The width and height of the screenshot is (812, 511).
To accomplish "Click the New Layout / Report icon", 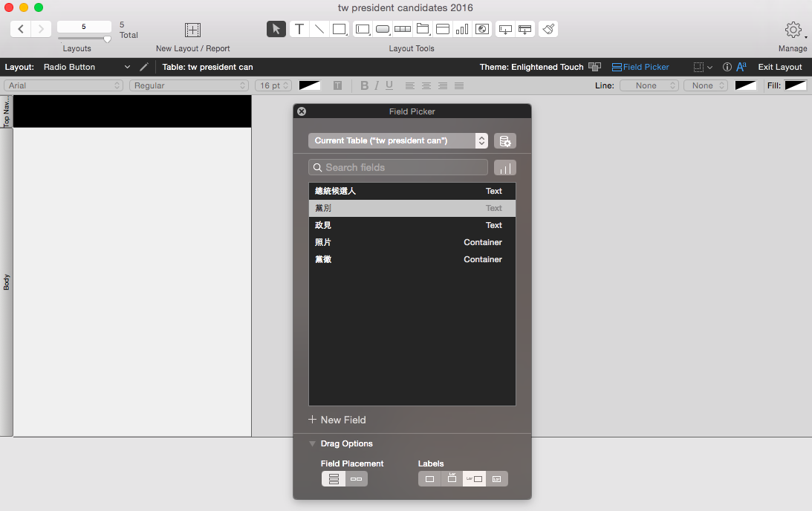I will pyautogui.click(x=192, y=30).
